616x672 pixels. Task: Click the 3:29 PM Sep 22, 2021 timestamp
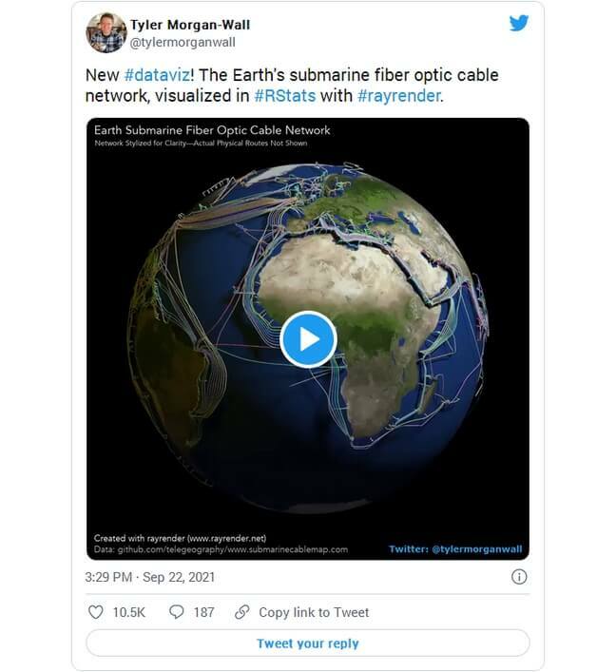pos(150,577)
